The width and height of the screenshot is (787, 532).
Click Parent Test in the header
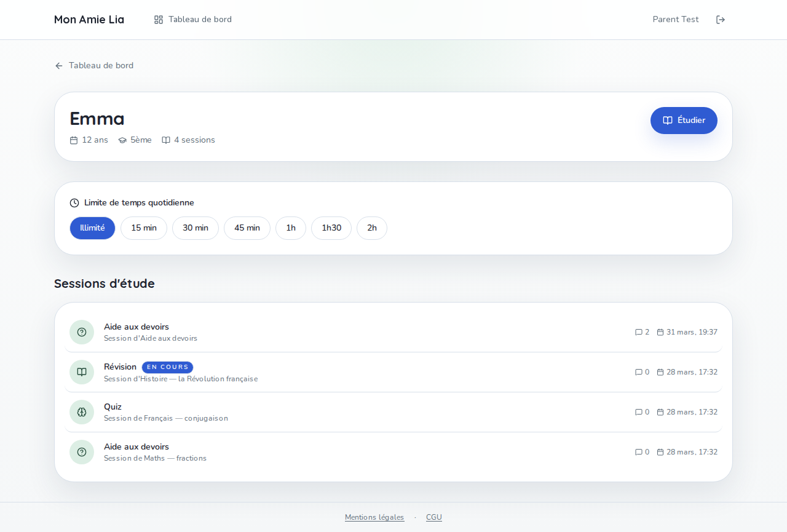(675, 19)
